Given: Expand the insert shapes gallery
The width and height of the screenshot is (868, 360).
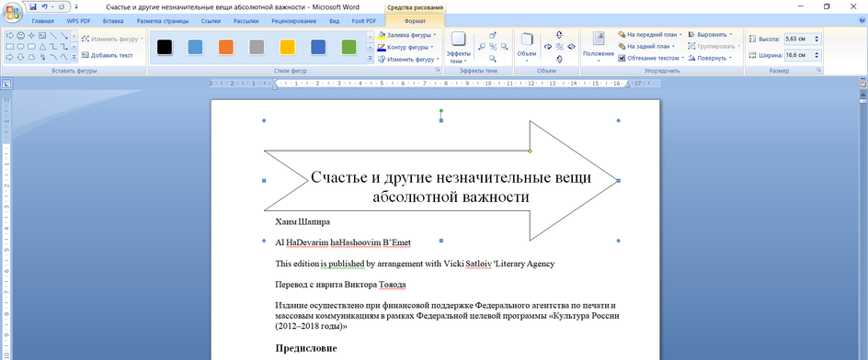Looking at the screenshot, I should coord(74,57).
